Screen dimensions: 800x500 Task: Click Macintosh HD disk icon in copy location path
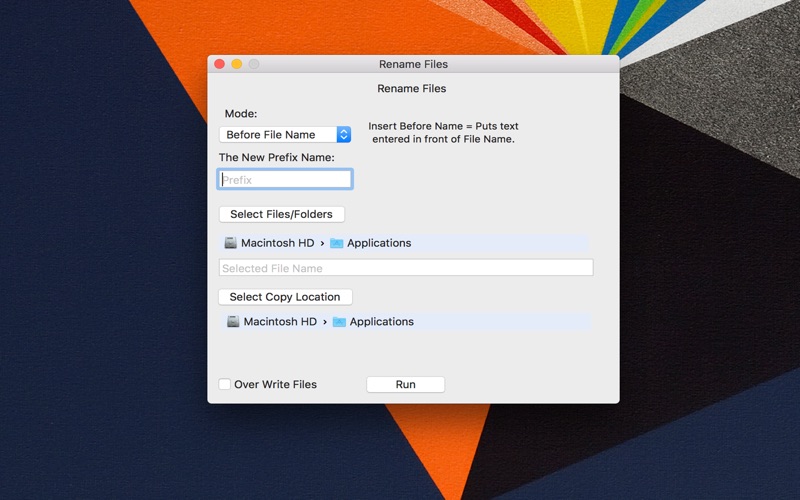click(233, 321)
